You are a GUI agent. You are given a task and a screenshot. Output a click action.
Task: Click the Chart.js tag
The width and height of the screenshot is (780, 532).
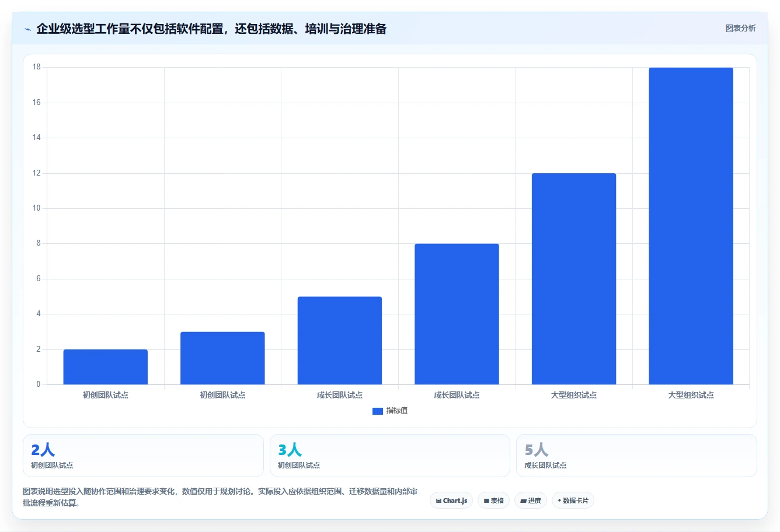click(x=451, y=501)
